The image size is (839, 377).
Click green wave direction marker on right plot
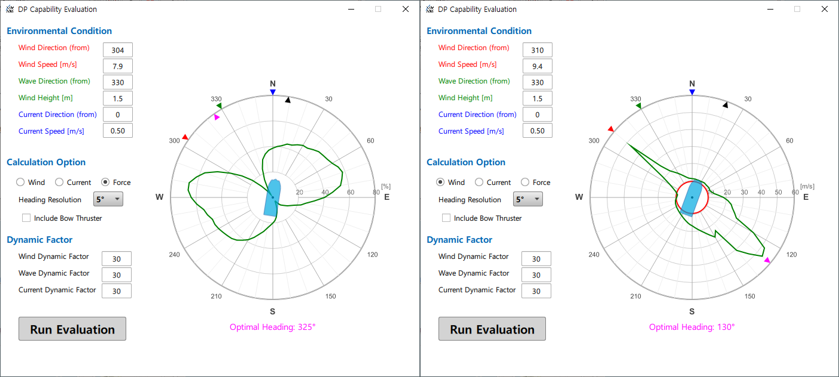[639, 106]
